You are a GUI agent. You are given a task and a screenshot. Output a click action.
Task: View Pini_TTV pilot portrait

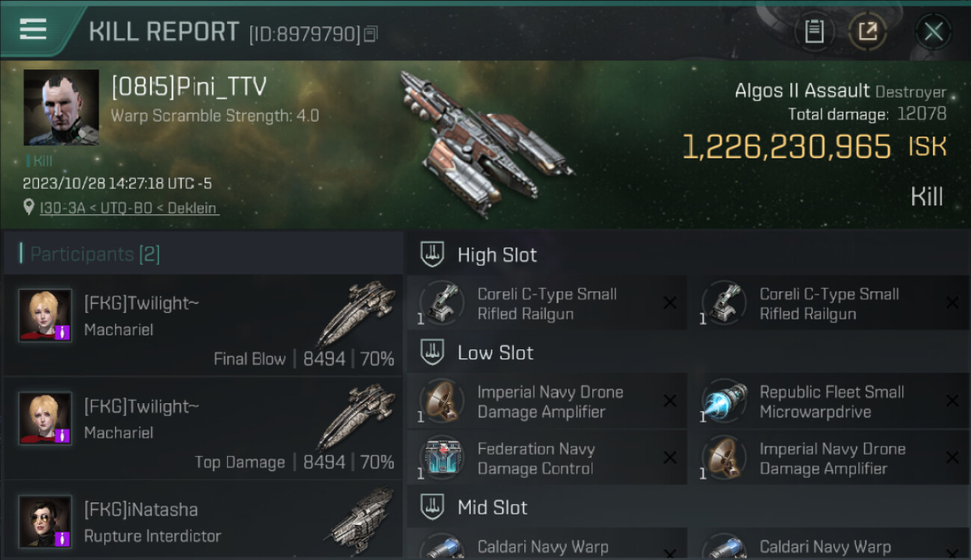click(61, 108)
